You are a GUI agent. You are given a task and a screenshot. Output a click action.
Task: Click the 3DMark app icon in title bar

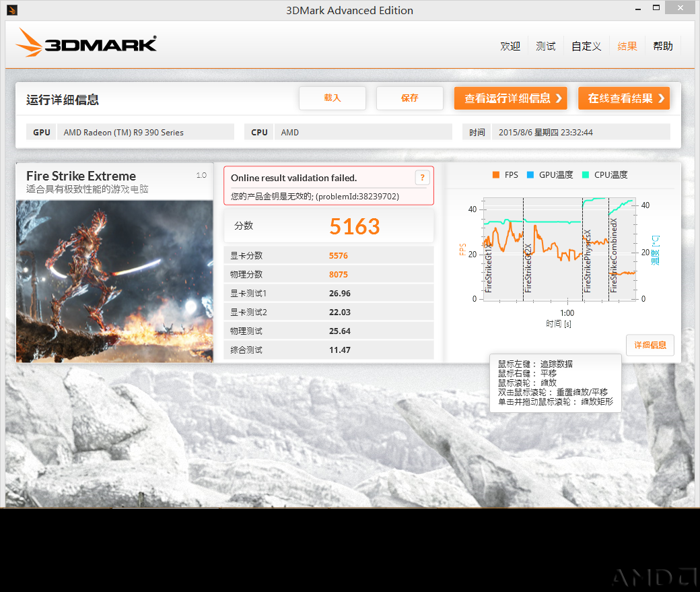(12, 10)
